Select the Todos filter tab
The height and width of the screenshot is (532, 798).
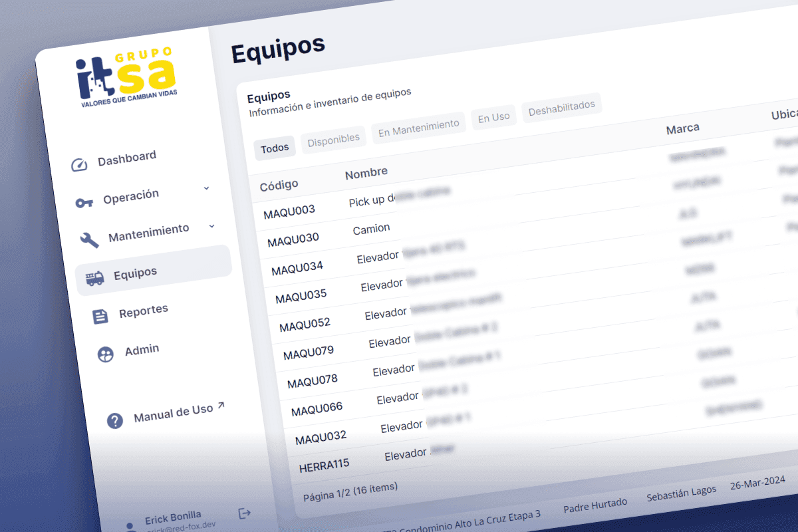coord(275,148)
